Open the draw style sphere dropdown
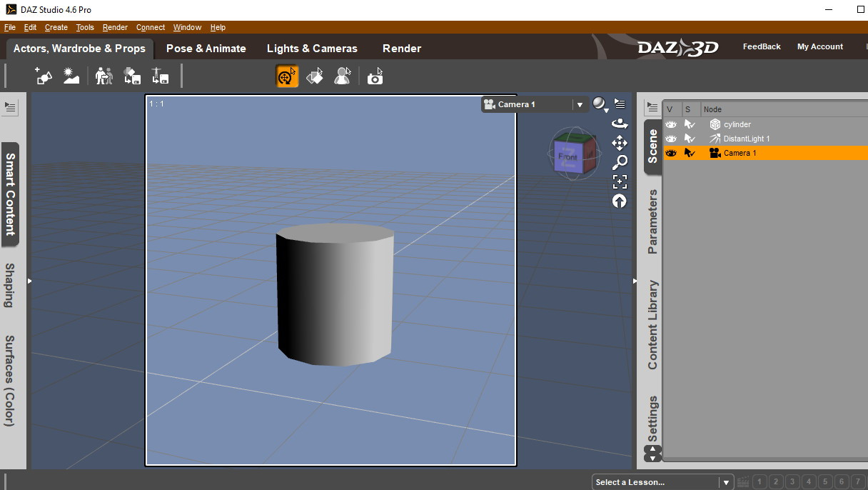This screenshot has height=490, width=868. click(x=601, y=105)
